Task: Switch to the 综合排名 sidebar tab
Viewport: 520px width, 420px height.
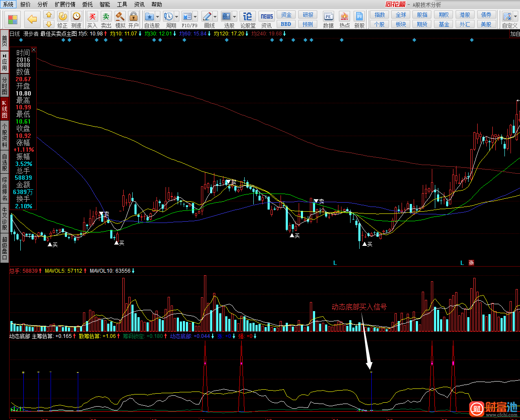Action: coord(4,189)
